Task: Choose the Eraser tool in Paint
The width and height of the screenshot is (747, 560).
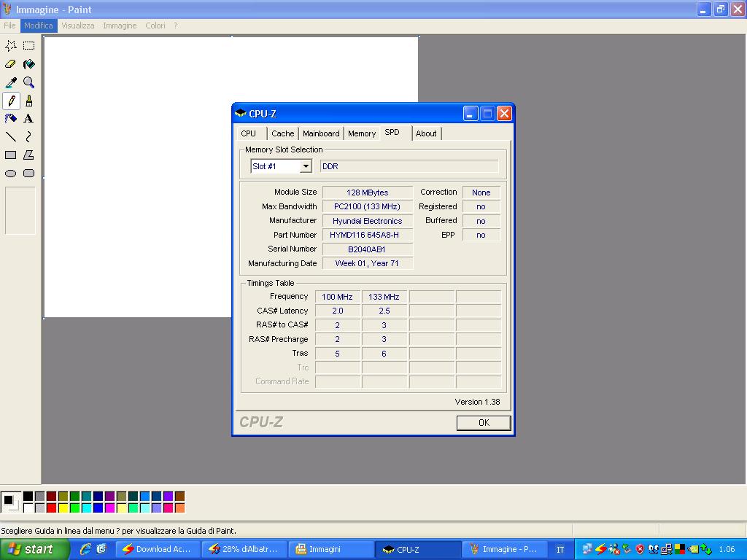Action: (10, 64)
